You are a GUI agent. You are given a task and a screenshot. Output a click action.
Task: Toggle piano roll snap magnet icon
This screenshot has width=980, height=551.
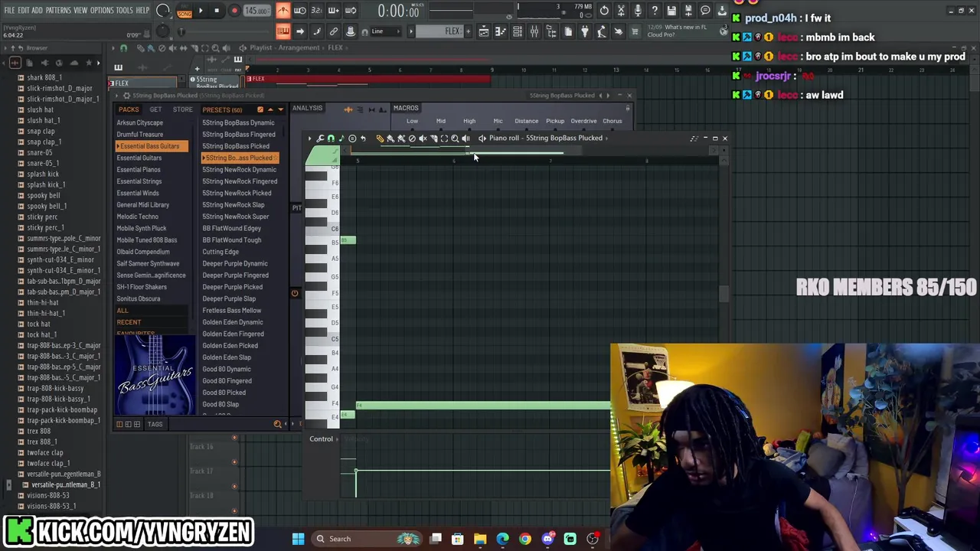(x=331, y=139)
